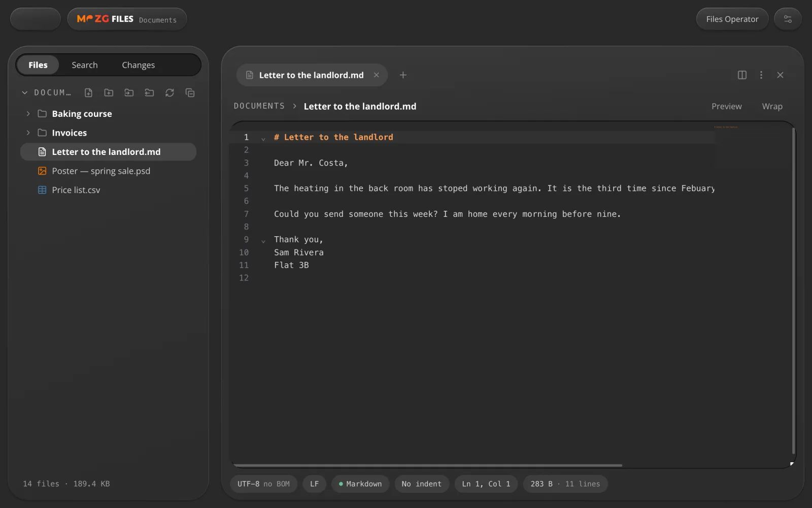Open the Markdown language selector
The width and height of the screenshot is (812, 508).
(x=360, y=484)
